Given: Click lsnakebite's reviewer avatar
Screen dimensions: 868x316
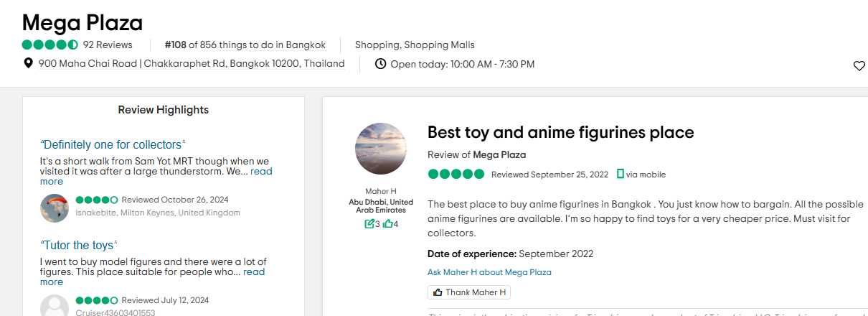Looking at the screenshot, I should (x=55, y=208).
